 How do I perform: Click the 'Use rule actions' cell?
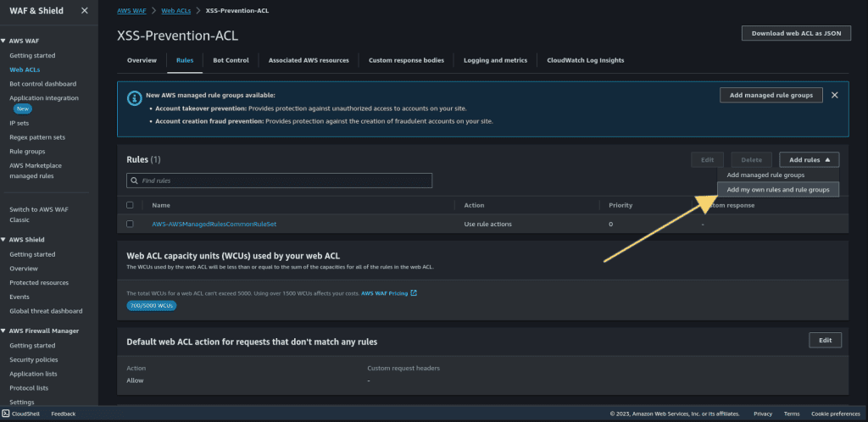(x=487, y=224)
